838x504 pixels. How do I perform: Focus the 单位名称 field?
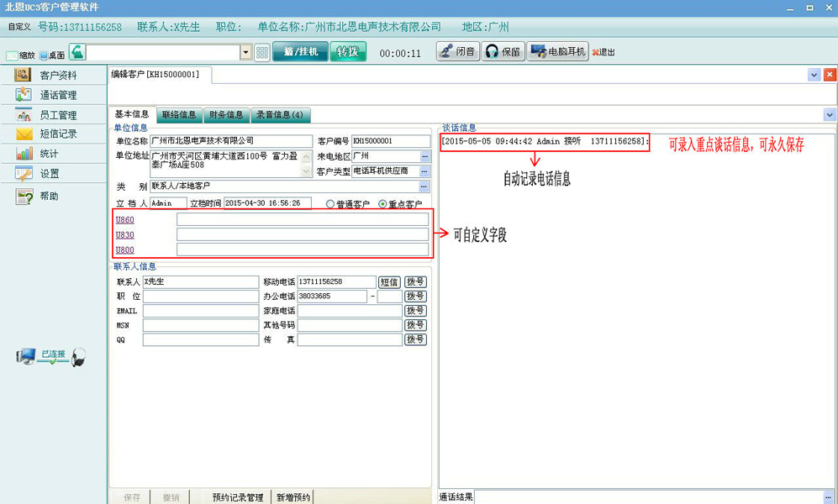pyautogui.click(x=231, y=141)
